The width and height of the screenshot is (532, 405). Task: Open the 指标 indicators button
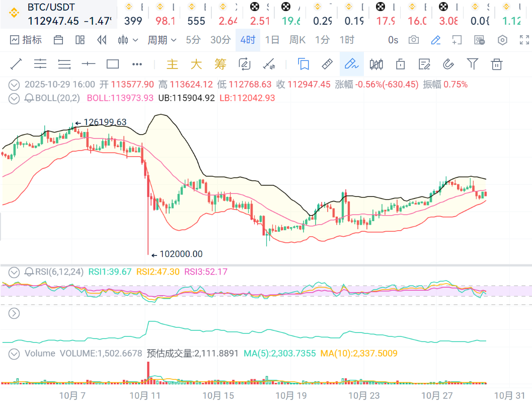point(26,40)
